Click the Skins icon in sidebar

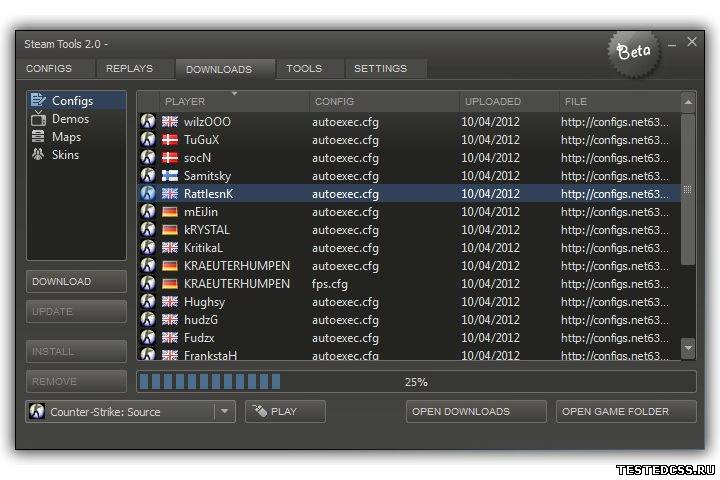38,154
